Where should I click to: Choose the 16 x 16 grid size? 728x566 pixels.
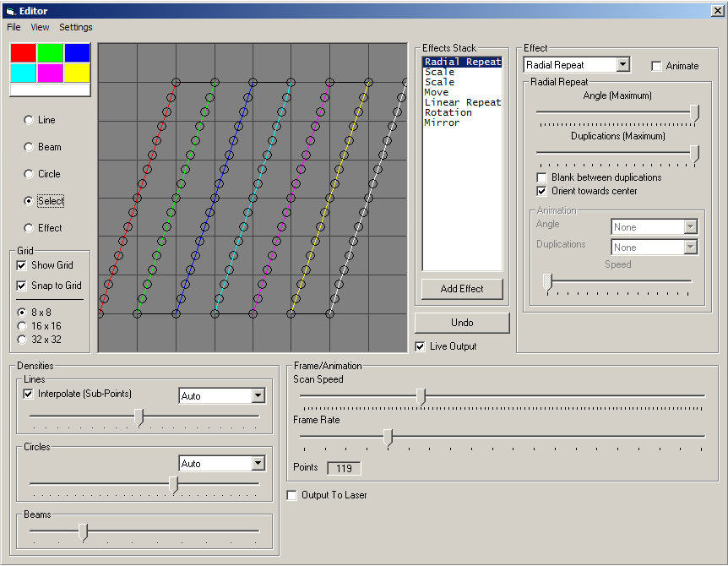click(x=23, y=326)
